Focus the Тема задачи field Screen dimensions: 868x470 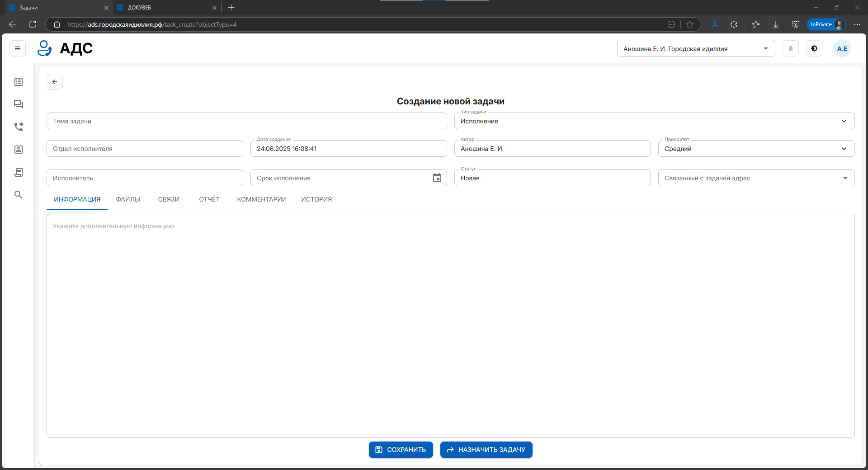click(247, 121)
